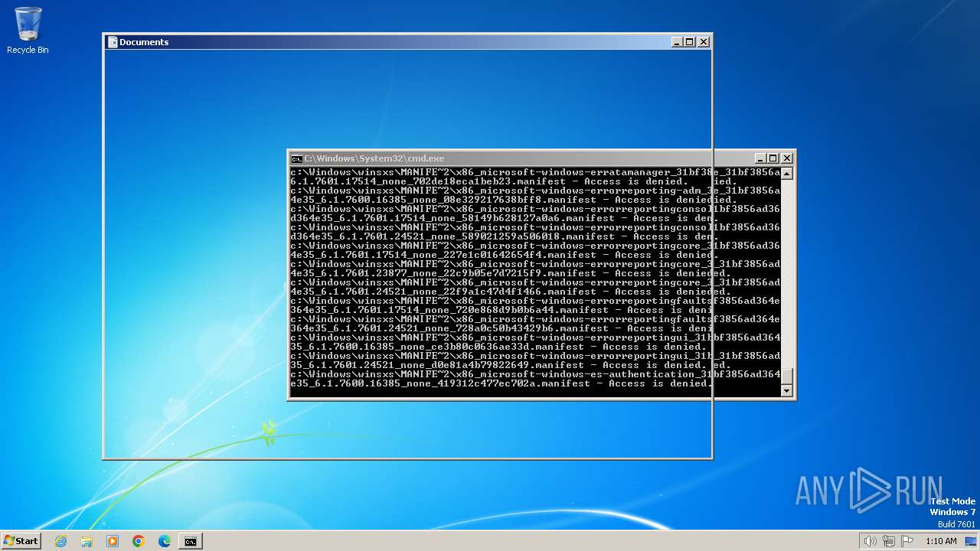Click the cmd.exe vertical scrollbar thumb
The height and width of the screenshot is (551, 980).
point(786,376)
